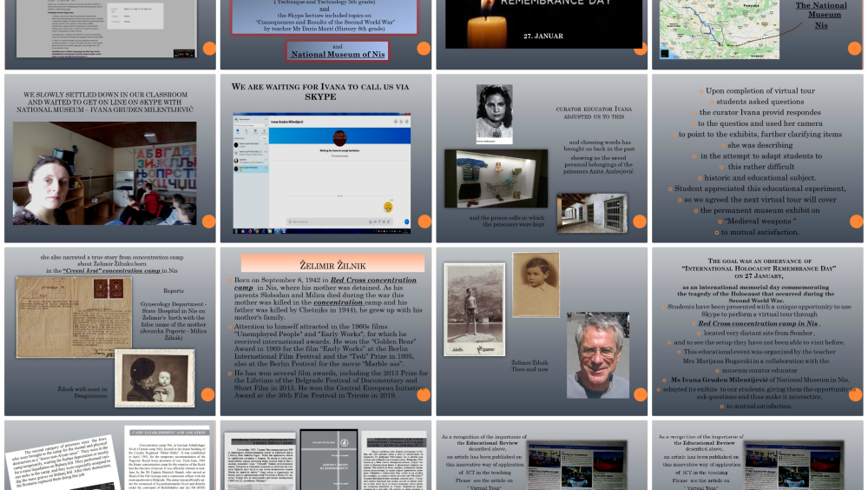Click caption 'Žilnik with aunt in Dragutinovo'
This screenshot has width=868, height=490.
coord(82,393)
